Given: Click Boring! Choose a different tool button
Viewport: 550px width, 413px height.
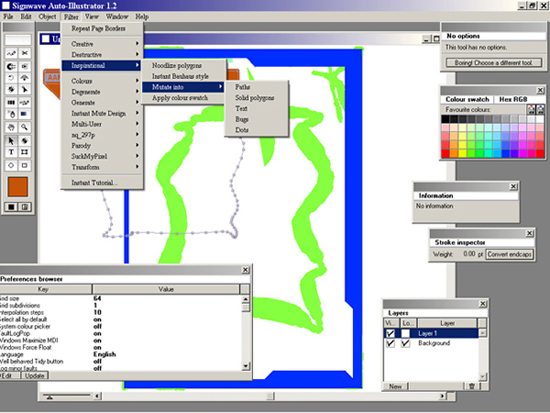Looking at the screenshot, I should point(494,63).
